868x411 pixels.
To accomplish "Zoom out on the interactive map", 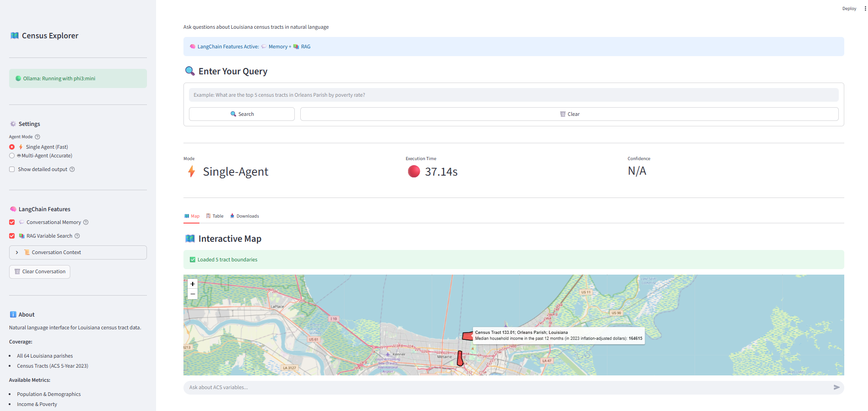I will pyautogui.click(x=193, y=294).
